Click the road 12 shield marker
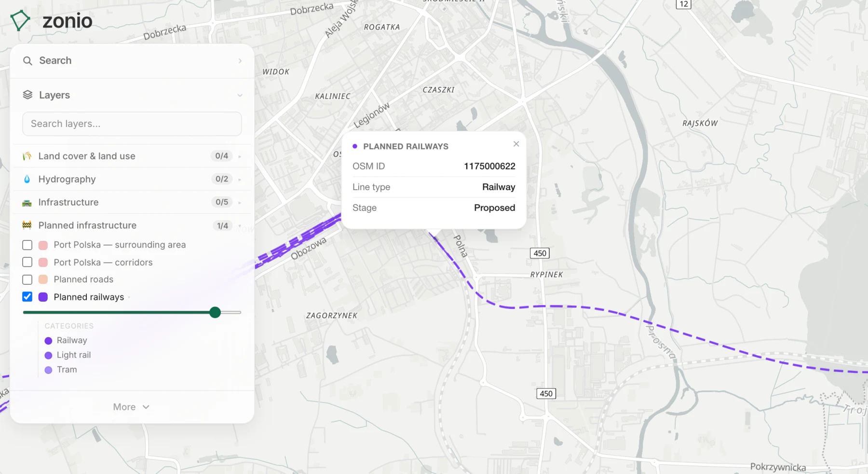868x474 pixels. pyautogui.click(x=683, y=4)
